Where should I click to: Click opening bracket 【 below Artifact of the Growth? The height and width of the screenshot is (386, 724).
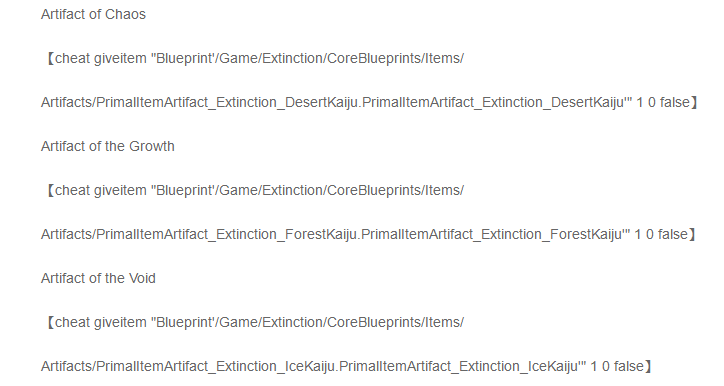[49, 191]
